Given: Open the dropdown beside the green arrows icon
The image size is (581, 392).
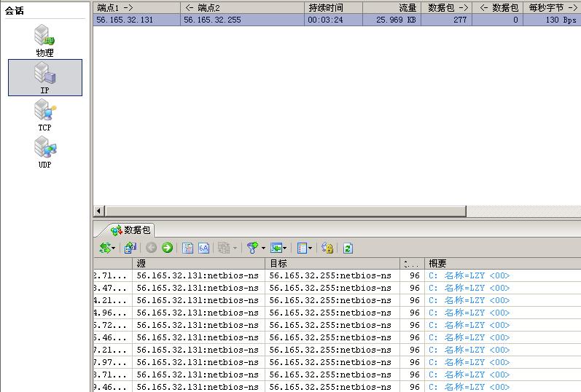Looking at the screenshot, I should tap(114, 248).
